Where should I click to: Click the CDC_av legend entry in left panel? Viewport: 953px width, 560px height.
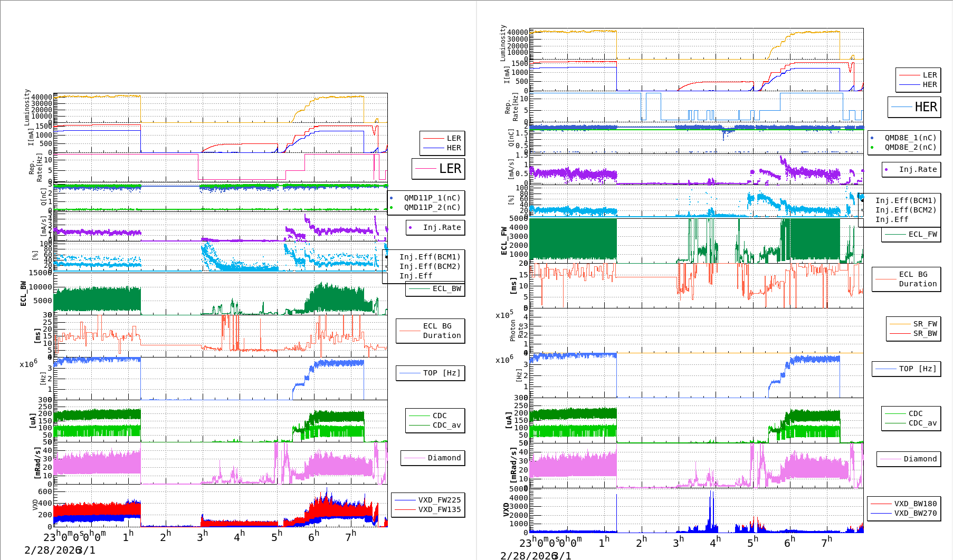435,426
